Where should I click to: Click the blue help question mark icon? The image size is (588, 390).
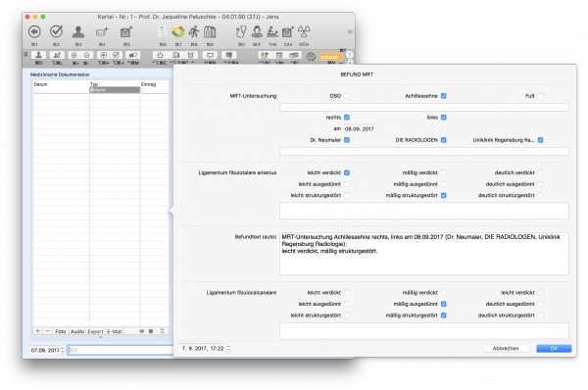point(349,54)
